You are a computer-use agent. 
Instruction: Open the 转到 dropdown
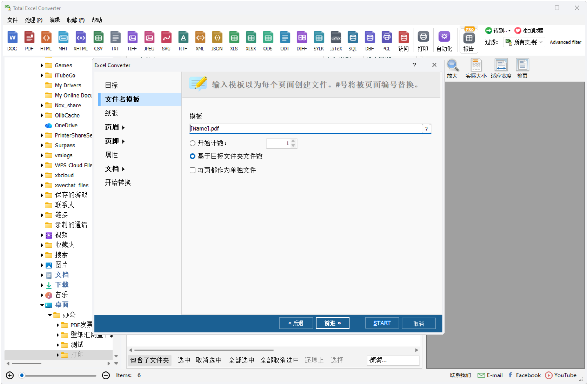pyautogui.click(x=498, y=31)
